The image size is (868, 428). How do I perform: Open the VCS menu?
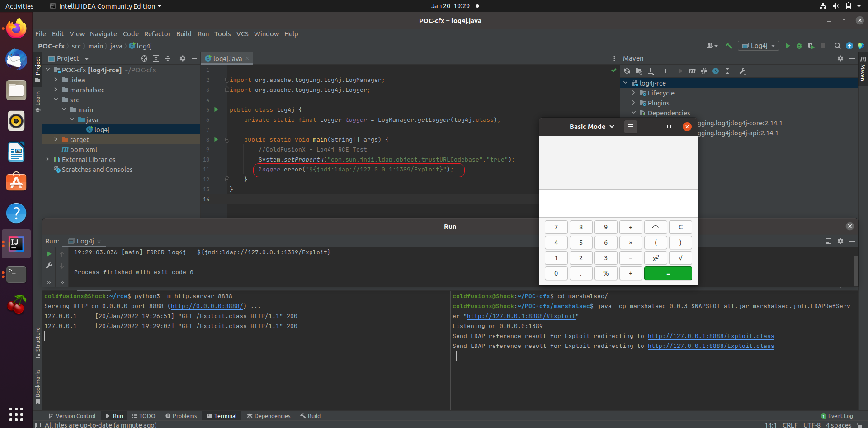[242, 34]
